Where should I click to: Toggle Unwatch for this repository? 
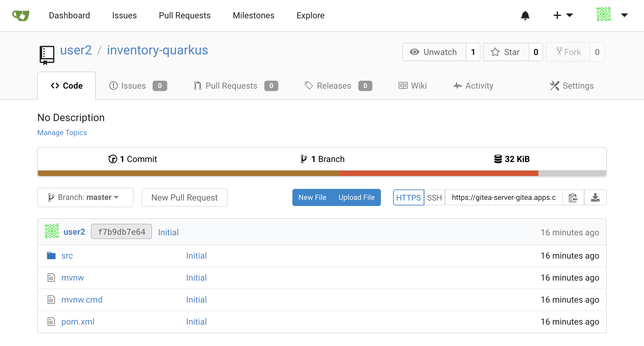[434, 52]
